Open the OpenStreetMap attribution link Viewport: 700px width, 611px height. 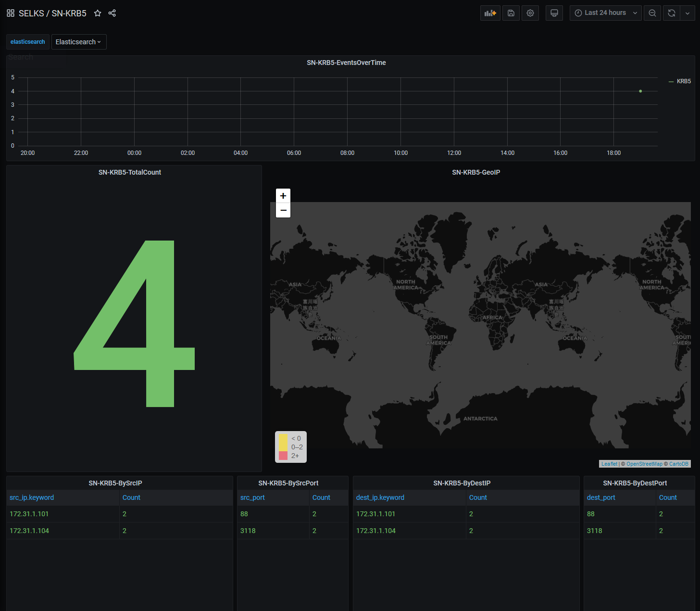click(x=644, y=464)
